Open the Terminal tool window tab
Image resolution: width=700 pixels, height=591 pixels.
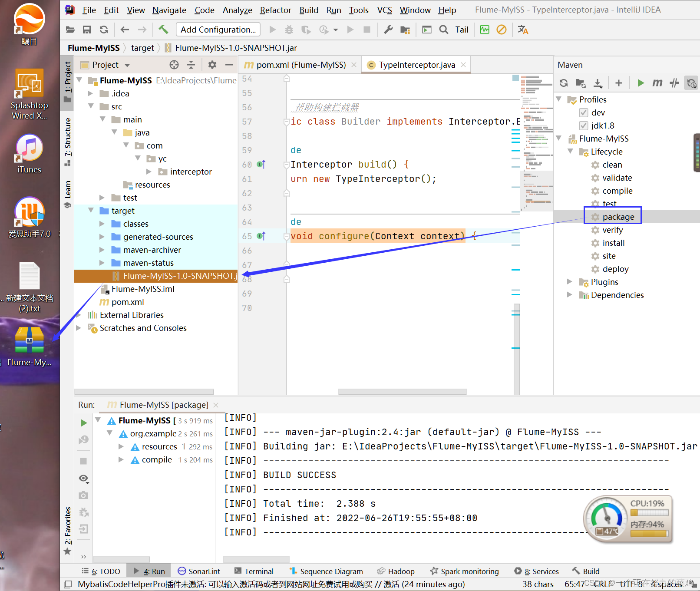[x=254, y=571]
